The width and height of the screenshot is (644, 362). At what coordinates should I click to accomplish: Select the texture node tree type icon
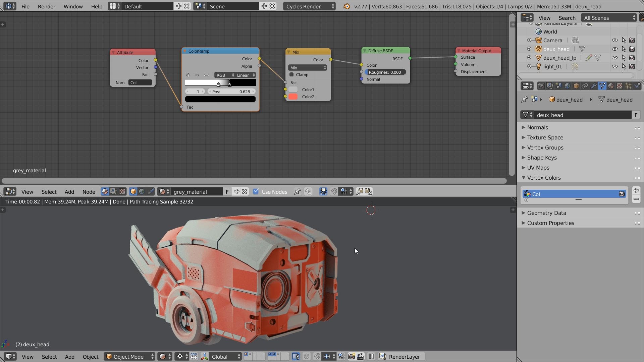point(122,192)
